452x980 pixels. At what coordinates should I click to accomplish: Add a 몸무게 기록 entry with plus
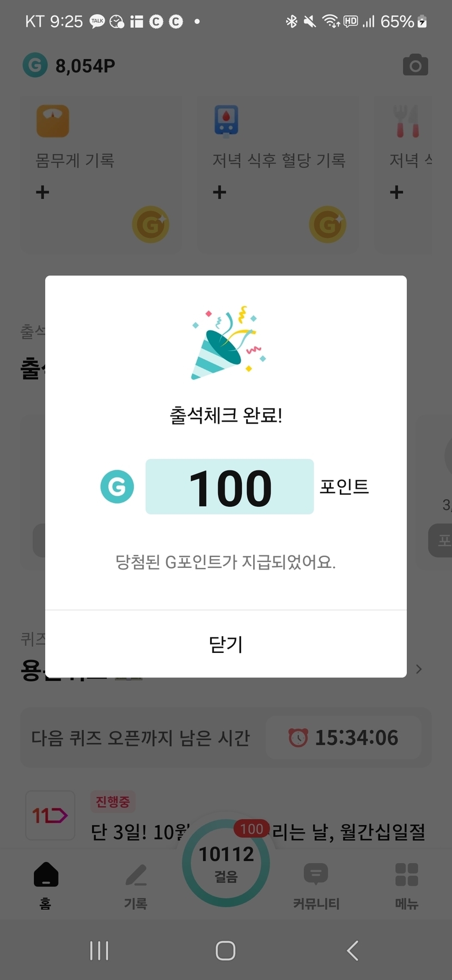click(42, 192)
